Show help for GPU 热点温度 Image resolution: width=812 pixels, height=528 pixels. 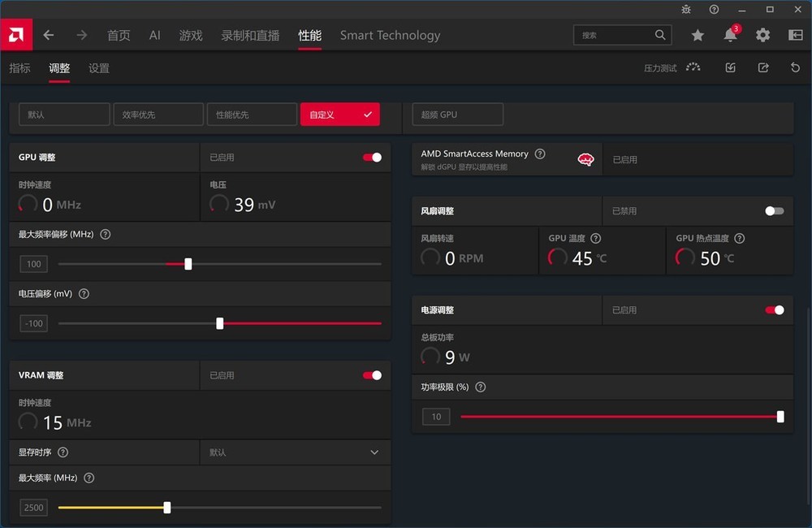(740, 238)
